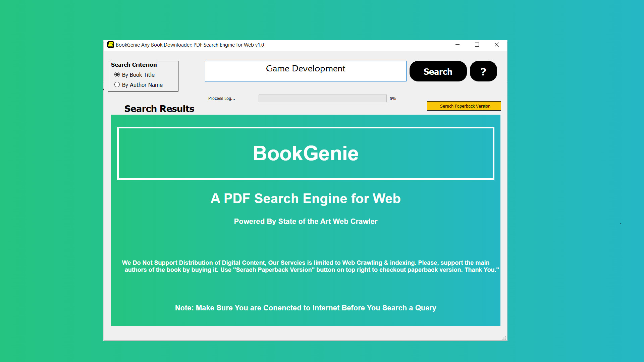Click the Serach Paperback Version button
Viewport: 644px width, 362px height.
464,106
